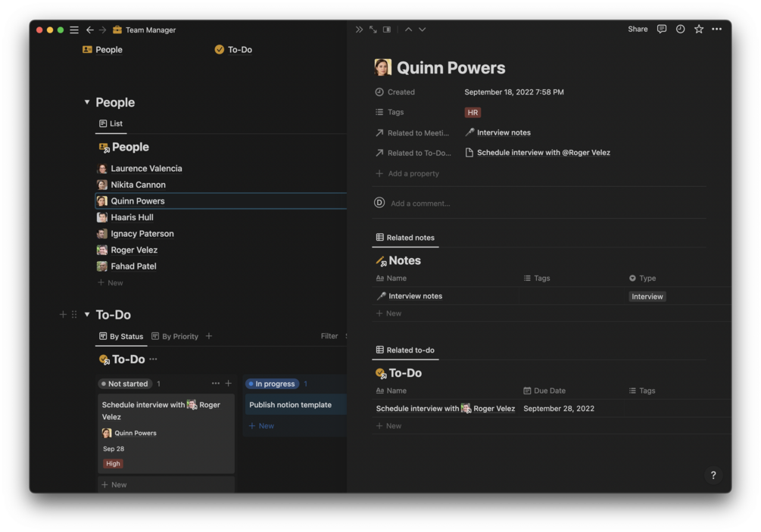Click the Share button
Image resolution: width=761 pixels, height=532 pixels.
pyautogui.click(x=637, y=29)
